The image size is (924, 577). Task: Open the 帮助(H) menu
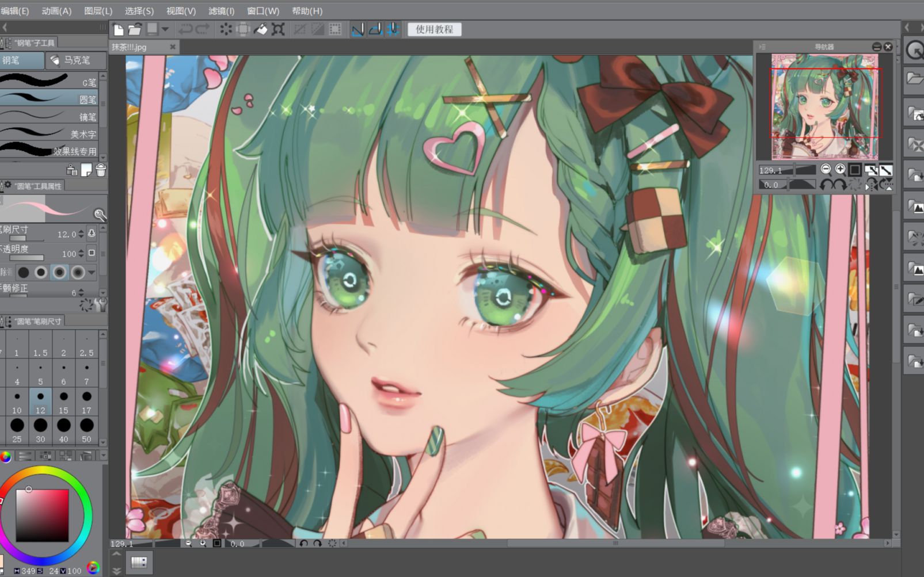(307, 11)
